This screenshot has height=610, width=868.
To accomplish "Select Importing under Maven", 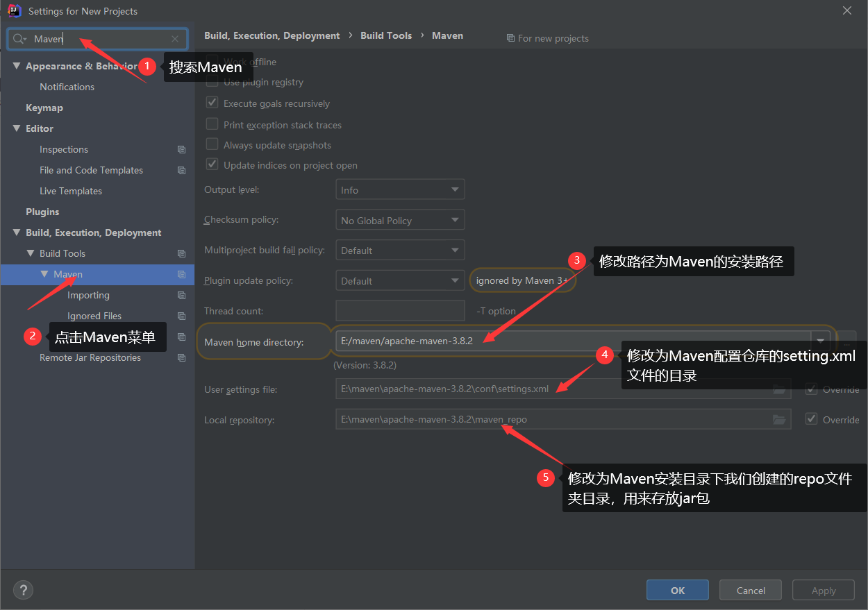I will pyautogui.click(x=88, y=295).
